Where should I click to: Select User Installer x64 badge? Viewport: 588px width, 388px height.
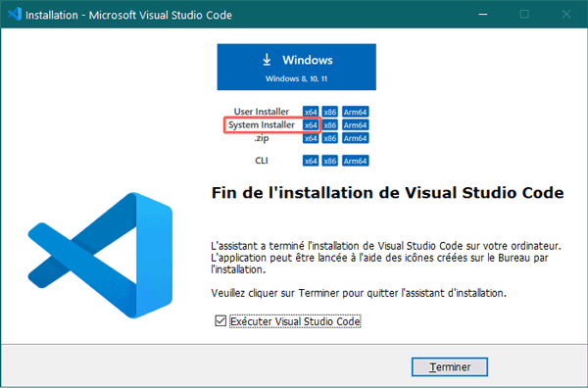pos(311,112)
